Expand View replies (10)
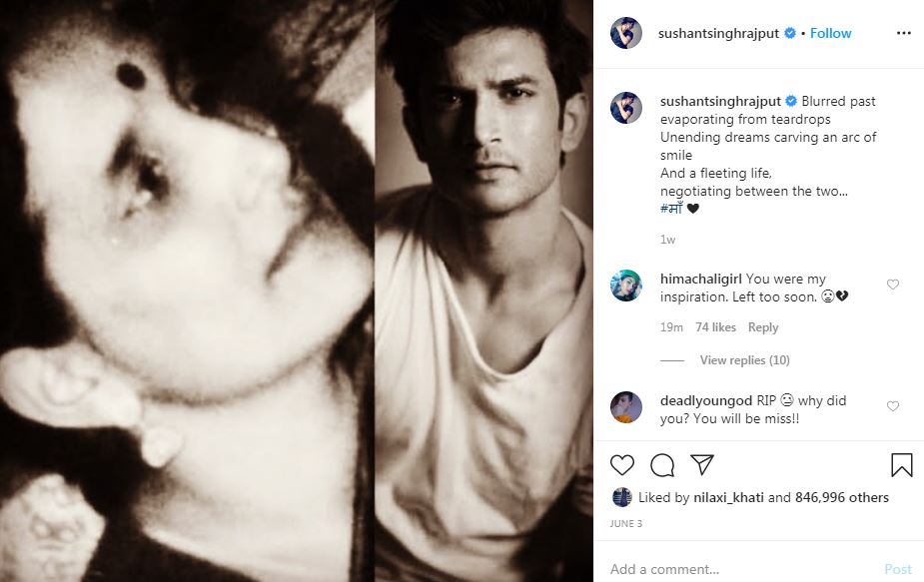 click(744, 360)
